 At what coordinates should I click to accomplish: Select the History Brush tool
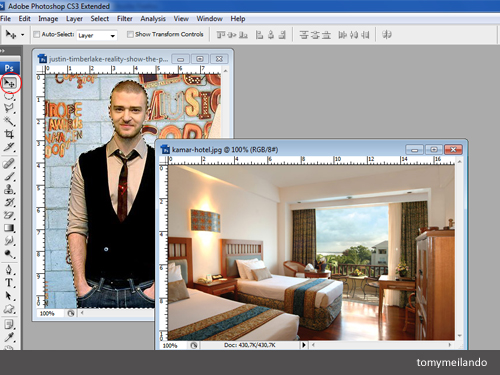pyautogui.click(x=9, y=202)
